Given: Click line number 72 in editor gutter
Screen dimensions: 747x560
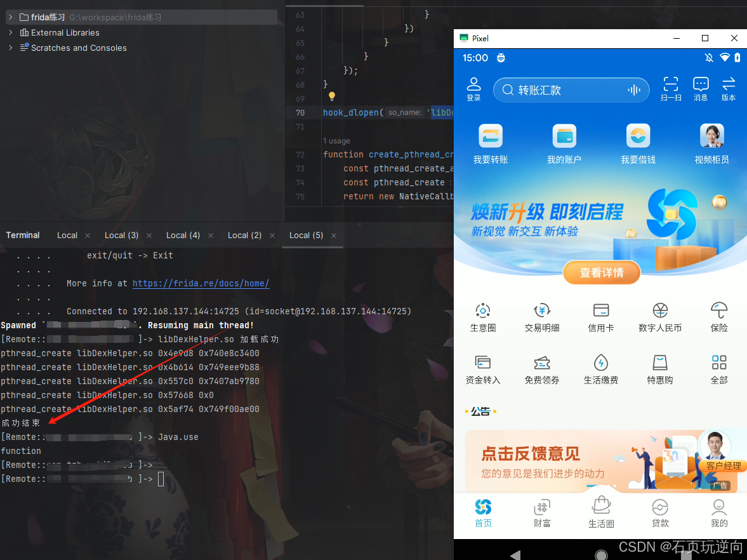Looking at the screenshot, I should (x=300, y=154).
